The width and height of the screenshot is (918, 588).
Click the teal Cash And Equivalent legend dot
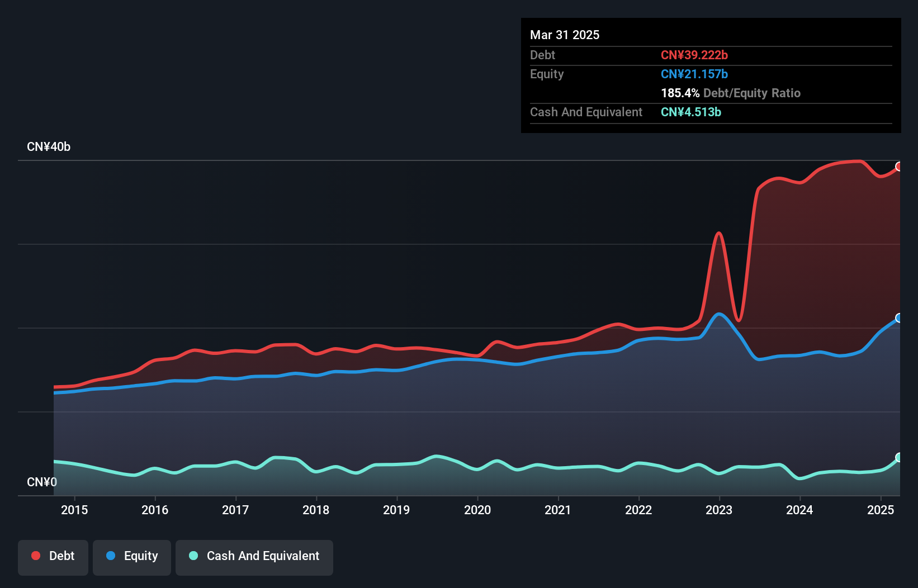pyautogui.click(x=193, y=556)
